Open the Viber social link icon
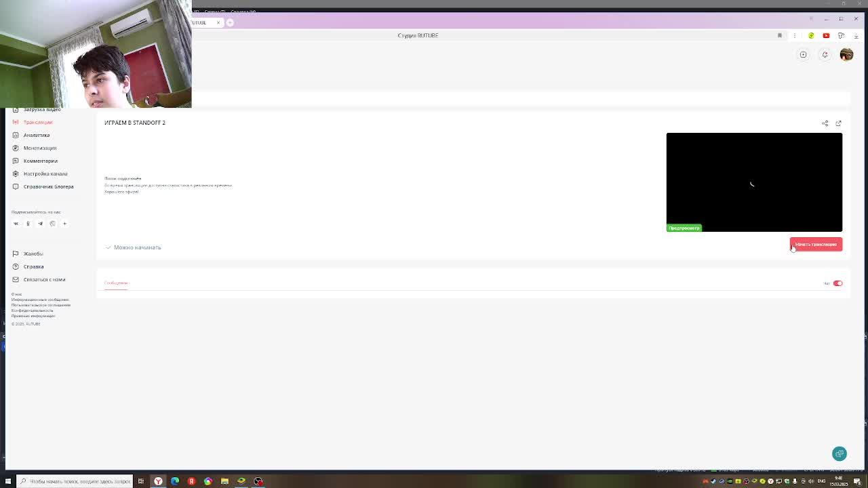The image size is (868, 488). click(52, 224)
